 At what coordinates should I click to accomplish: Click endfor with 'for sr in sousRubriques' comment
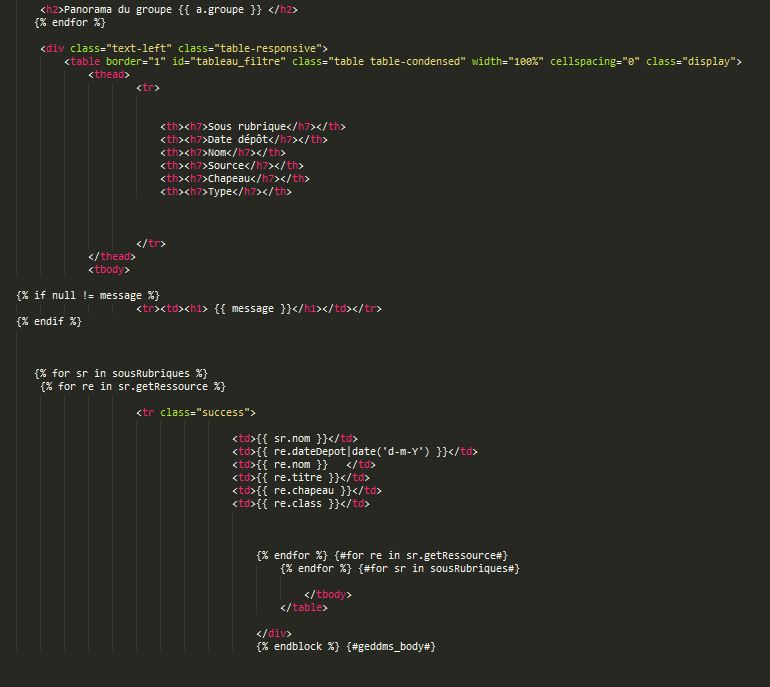click(400, 569)
